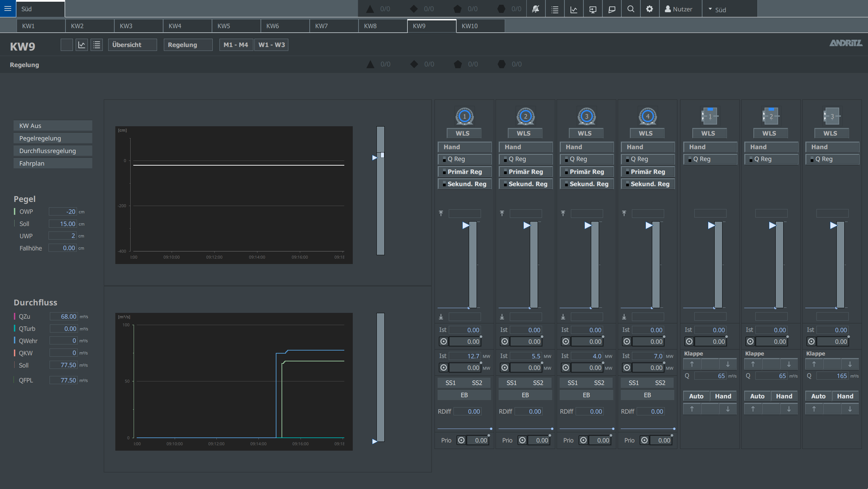Toggle Primär Reg for turbine 2

click(x=525, y=172)
